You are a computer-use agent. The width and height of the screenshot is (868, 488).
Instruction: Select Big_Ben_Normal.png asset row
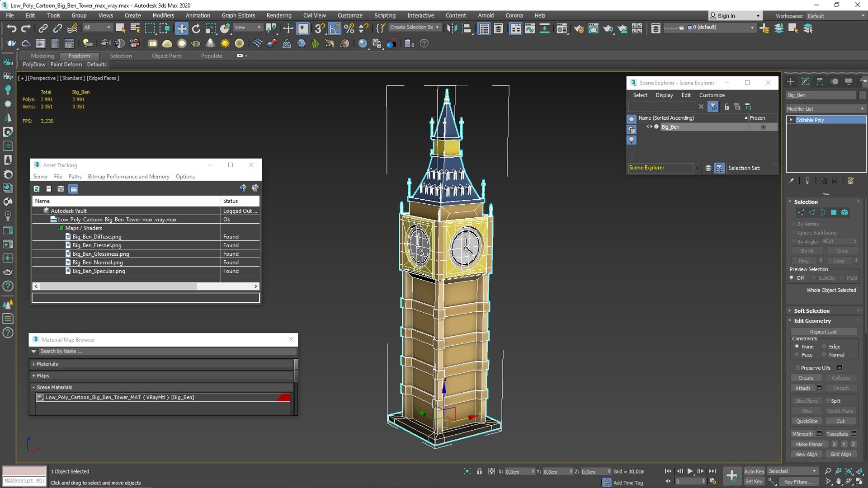(146, 263)
